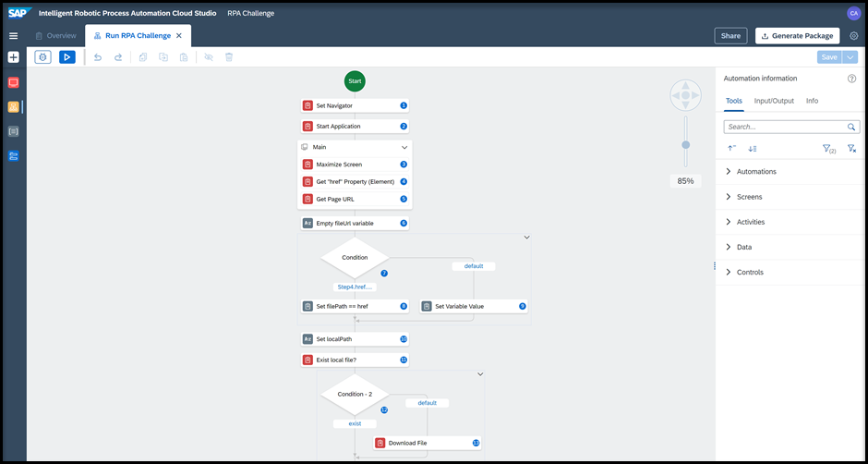Click the 85% zoom value
868x464 pixels.
tap(685, 181)
